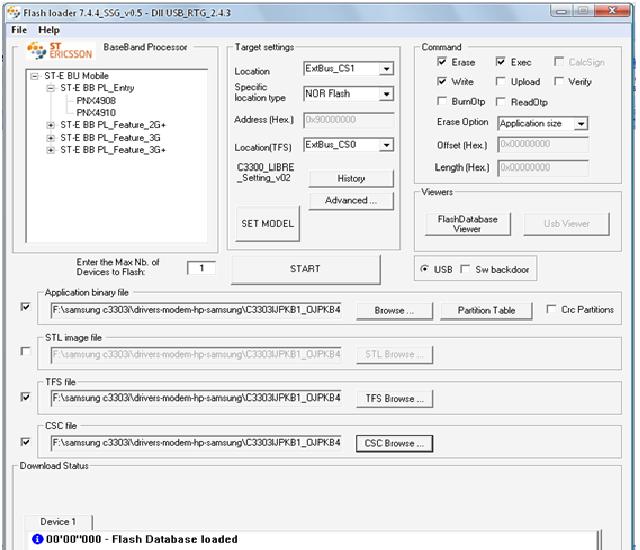Open the Advanced settings button

tap(351, 200)
